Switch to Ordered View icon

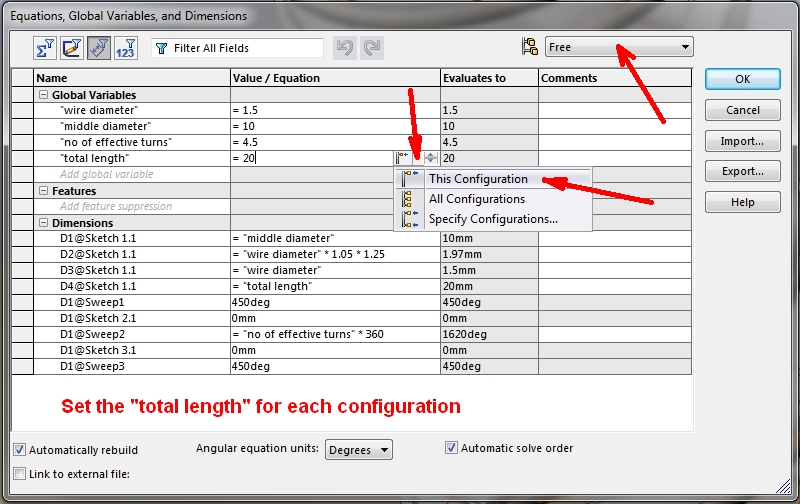(x=126, y=48)
